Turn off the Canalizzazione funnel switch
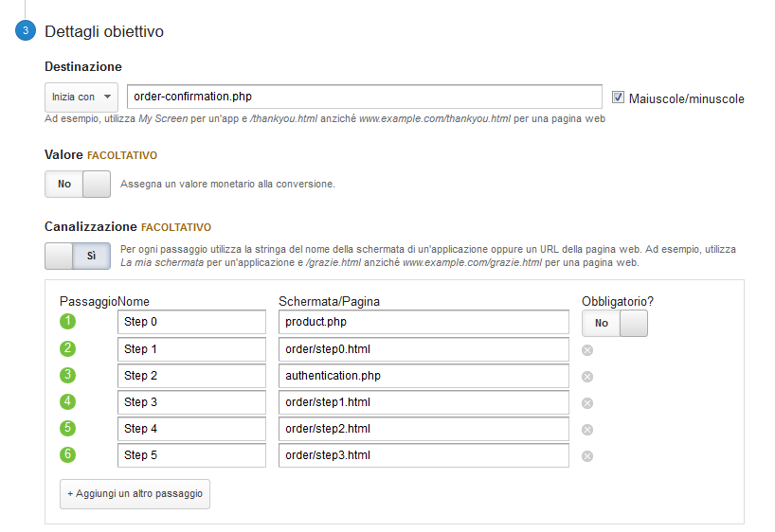 (78, 256)
